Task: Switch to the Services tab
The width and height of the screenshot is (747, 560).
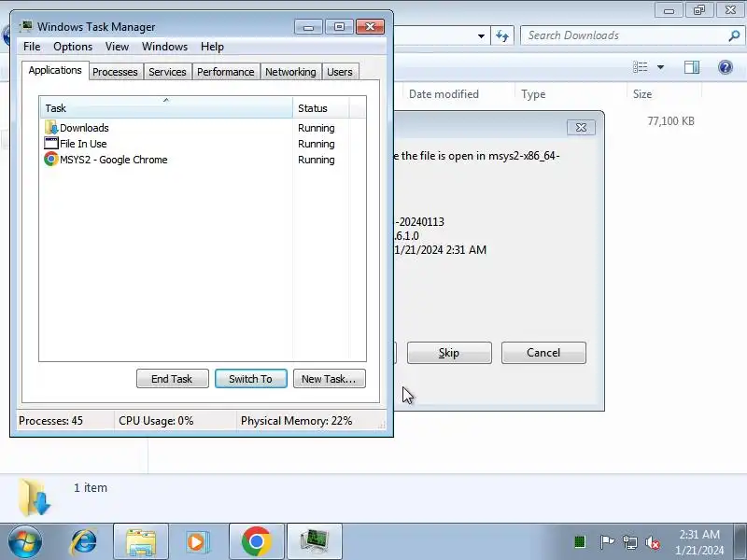Action: tap(167, 72)
